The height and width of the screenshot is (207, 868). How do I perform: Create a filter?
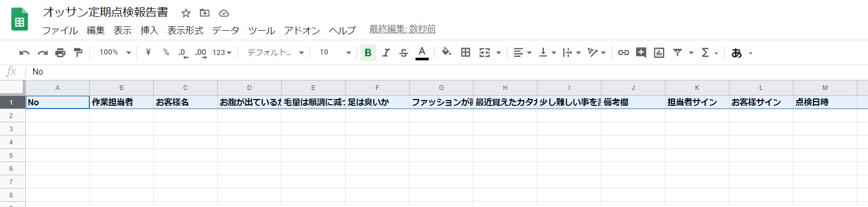pos(677,52)
